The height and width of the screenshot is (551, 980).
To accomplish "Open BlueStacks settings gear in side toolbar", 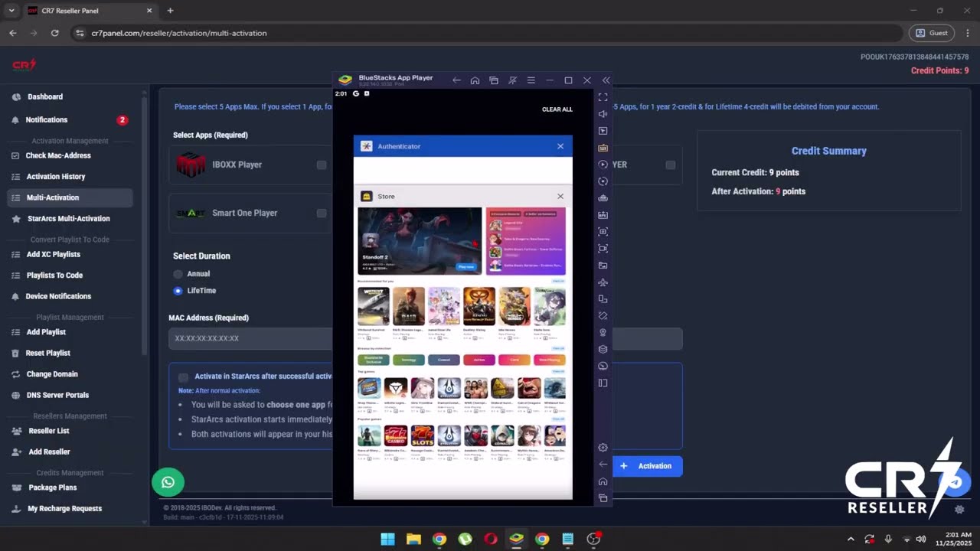I will (603, 448).
